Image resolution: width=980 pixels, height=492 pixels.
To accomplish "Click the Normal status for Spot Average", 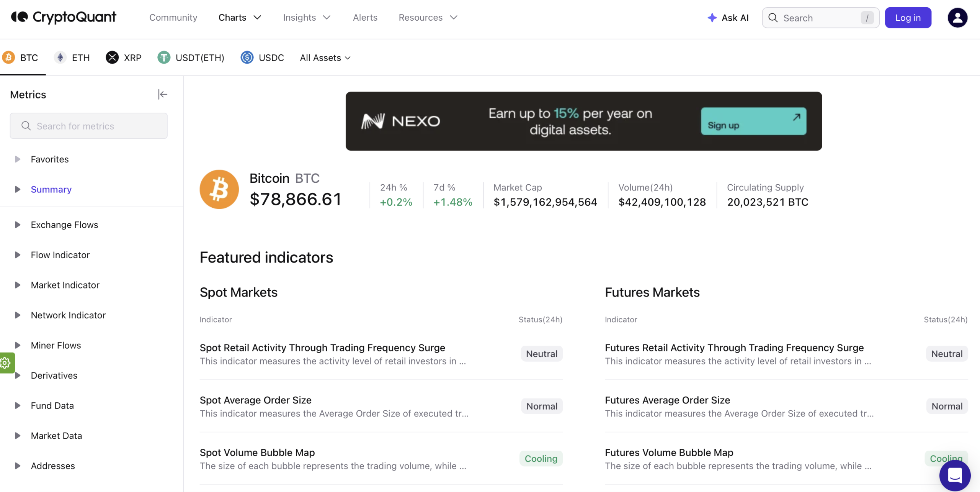I will (542, 406).
